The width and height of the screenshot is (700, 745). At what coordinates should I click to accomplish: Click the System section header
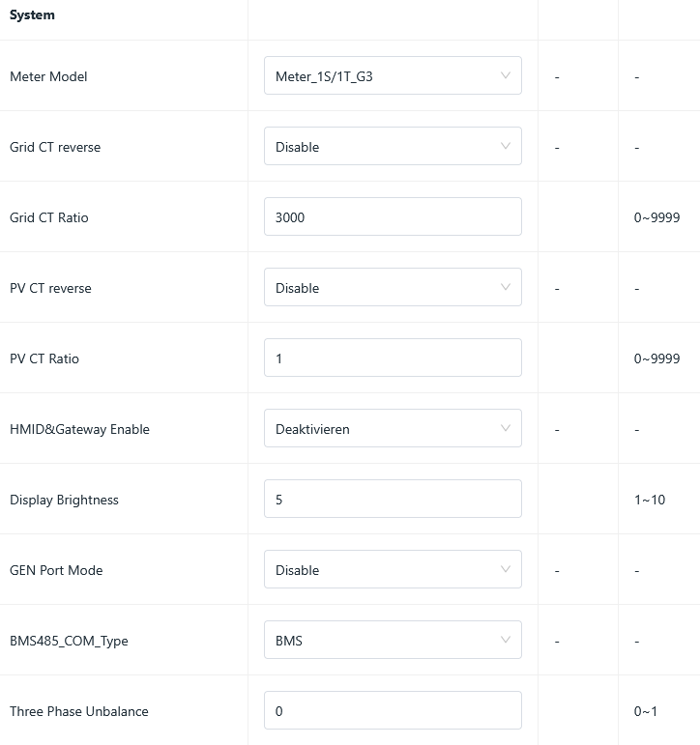pyautogui.click(x=32, y=15)
